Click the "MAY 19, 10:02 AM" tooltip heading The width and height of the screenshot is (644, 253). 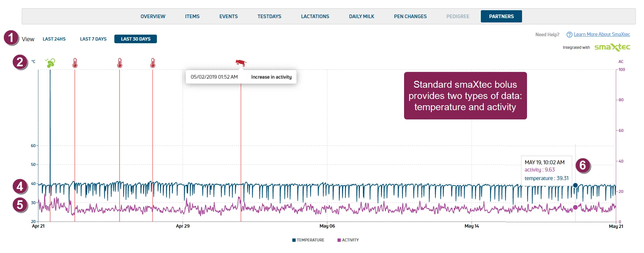click(544, 162)
